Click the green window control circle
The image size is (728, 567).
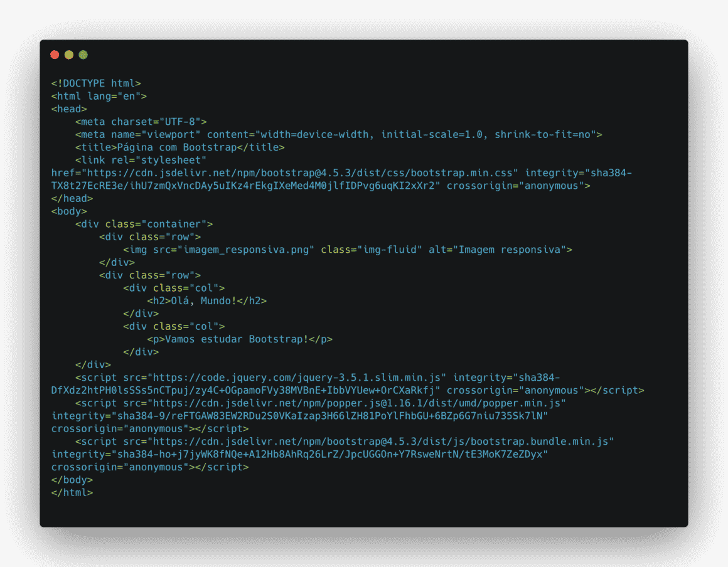coord(83,55)
